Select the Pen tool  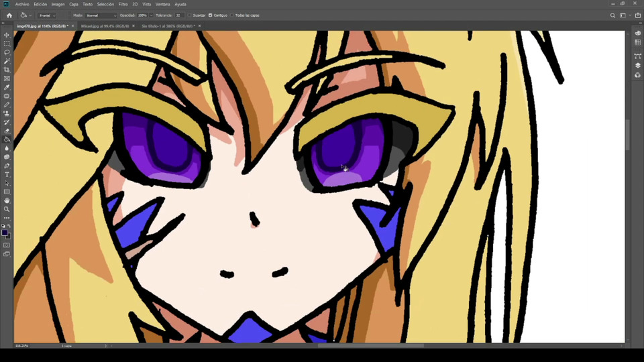pyautogui.click(x=7, y=166)
